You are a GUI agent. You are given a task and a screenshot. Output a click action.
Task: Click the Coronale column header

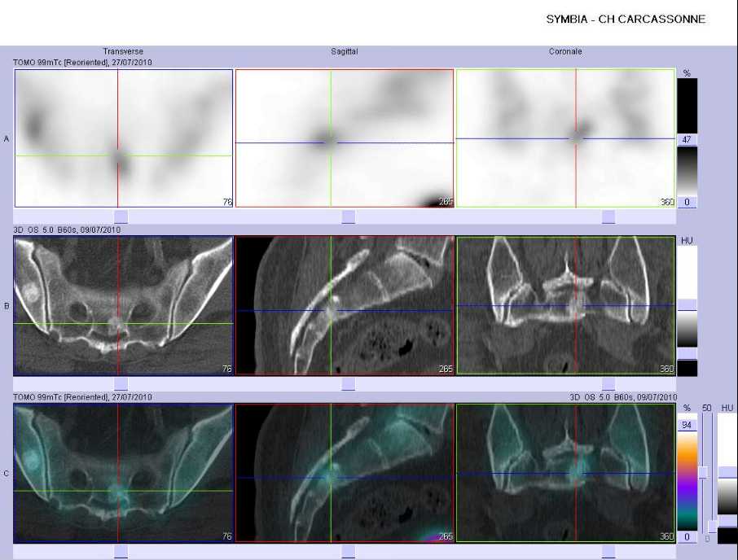point(565,51)
